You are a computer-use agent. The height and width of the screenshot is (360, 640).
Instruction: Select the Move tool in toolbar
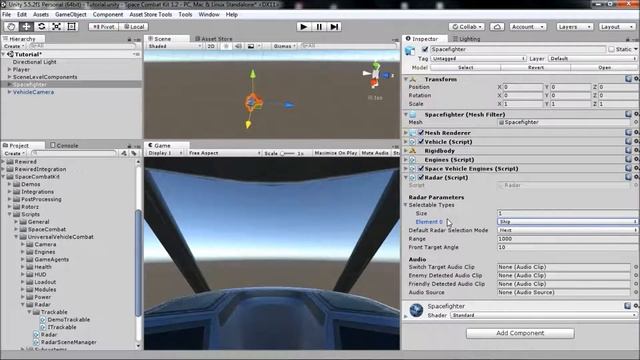26,27
